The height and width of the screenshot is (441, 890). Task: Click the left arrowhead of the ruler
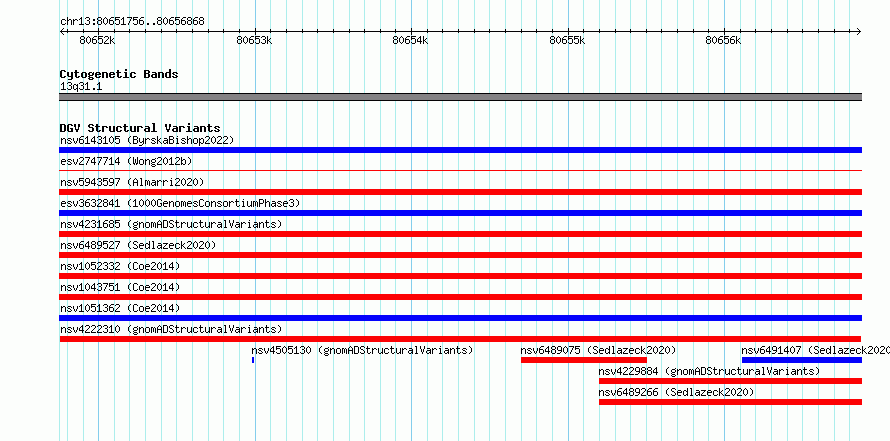[x=62, y=31]
